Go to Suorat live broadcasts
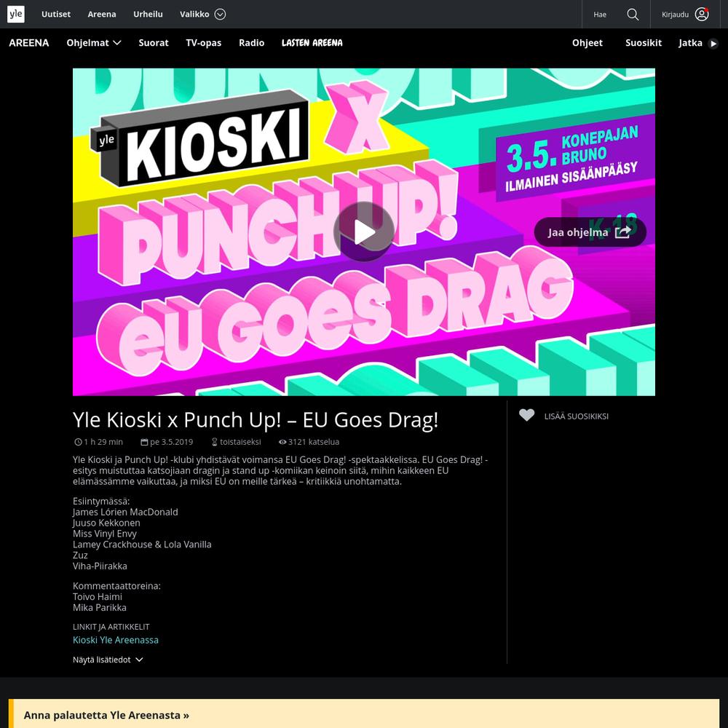 point(154,43)
